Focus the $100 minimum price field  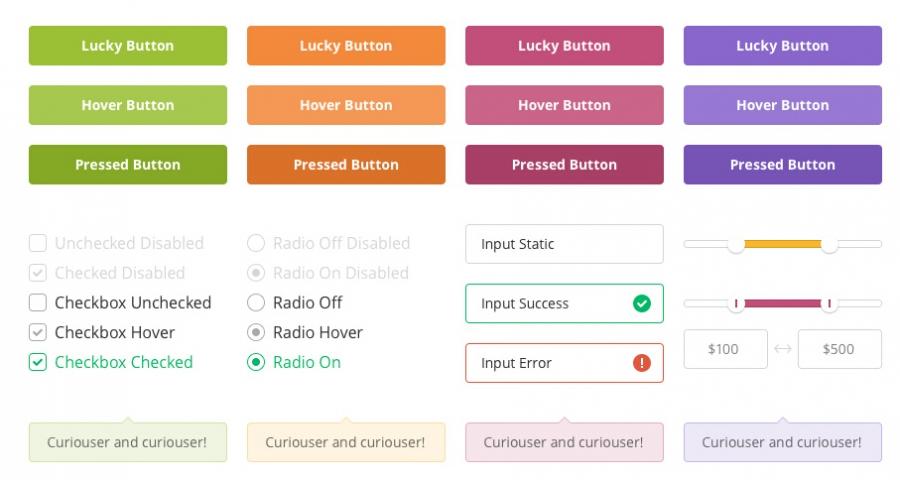(725, 349)
